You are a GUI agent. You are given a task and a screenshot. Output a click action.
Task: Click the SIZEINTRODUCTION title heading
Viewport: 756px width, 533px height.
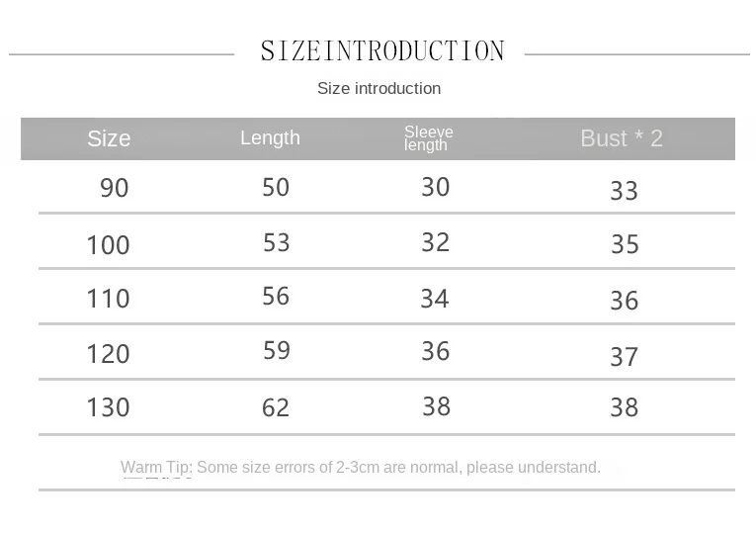(x=381, y=51)
